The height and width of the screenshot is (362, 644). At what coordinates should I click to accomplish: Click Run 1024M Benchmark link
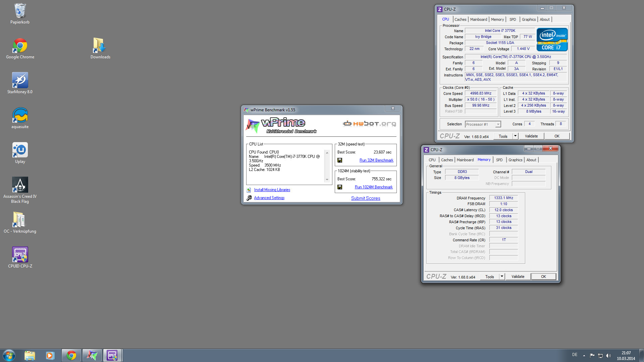click(374, 187)
